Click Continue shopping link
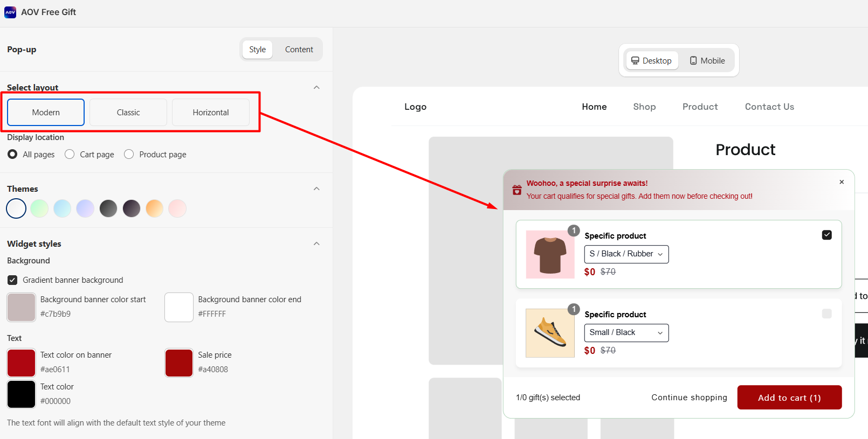The height and width of the screenshot is (439, 868). click(689, 398)
